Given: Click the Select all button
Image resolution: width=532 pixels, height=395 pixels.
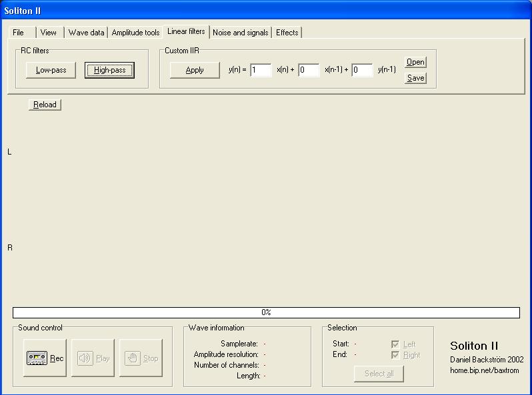Looking at the screenshot, I should [x=379, y=374].
